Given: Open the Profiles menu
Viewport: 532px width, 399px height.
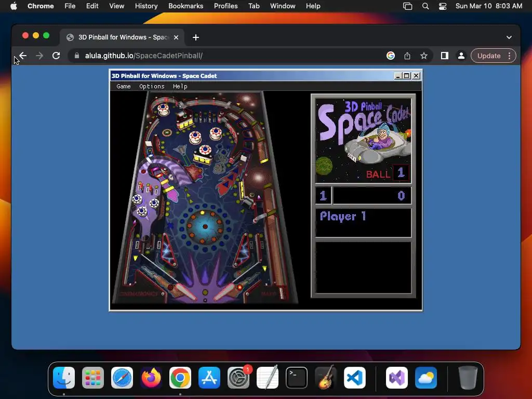Looking at the screenshot, I should pos(225,6).
